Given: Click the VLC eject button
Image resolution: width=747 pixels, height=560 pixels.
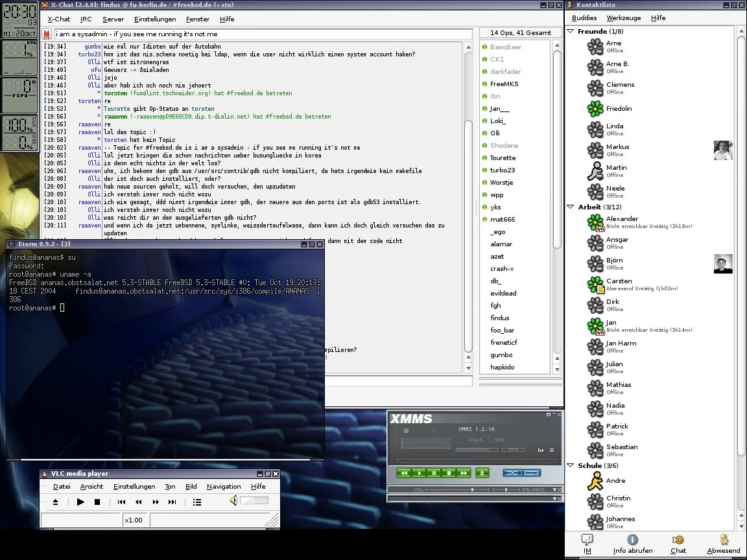Looking at the screenshot, I should (55, 502).
